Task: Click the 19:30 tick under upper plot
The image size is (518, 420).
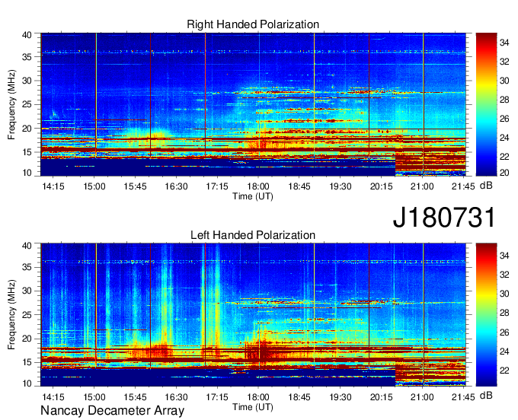Action: 341,186
